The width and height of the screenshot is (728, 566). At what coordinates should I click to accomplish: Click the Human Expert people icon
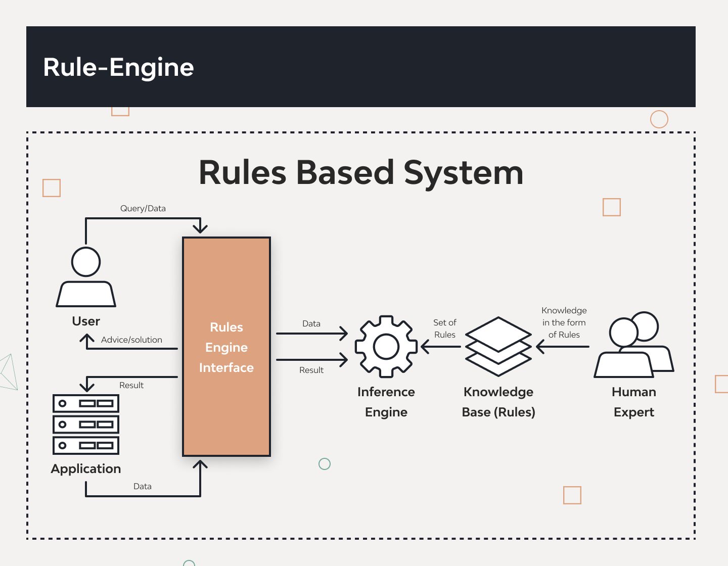pyautogui.click(x=634, y=345)
